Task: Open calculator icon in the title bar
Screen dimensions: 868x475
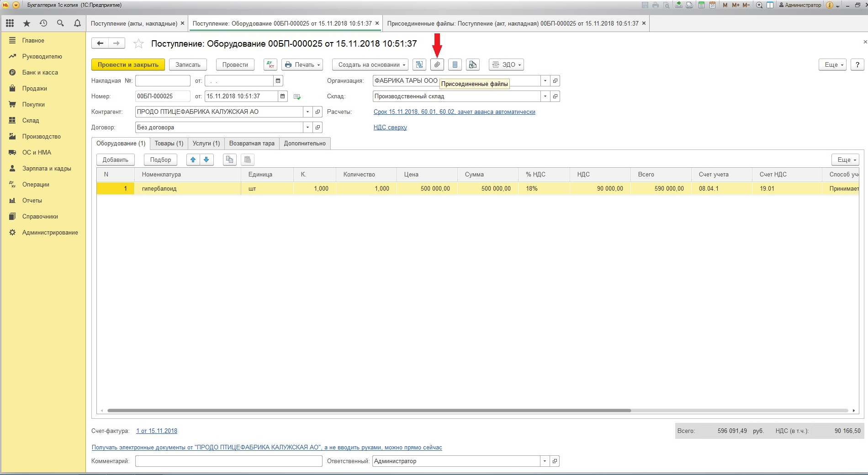Action: 701,5
